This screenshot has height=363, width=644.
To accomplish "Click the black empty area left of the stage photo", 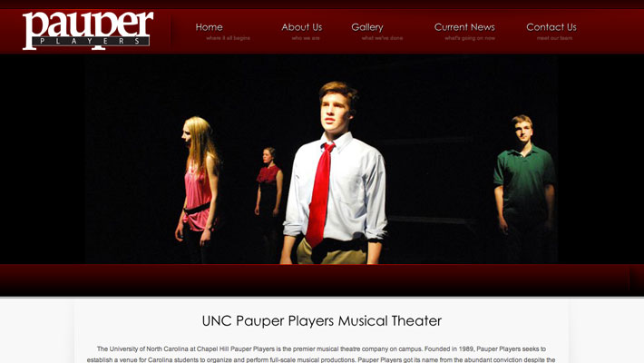I will pos(43,159).
